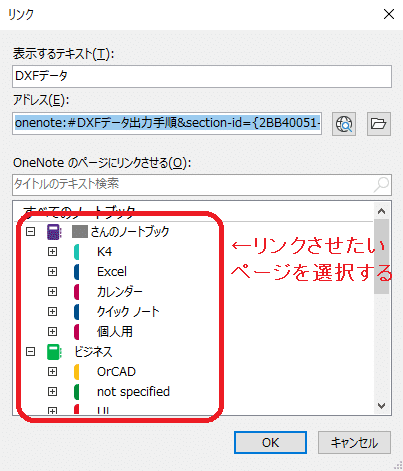The width and height of the screenshot is (403, 471).
Task: Click the browse web globe icon
Action: pyautogui.click(x=344, y=124)
